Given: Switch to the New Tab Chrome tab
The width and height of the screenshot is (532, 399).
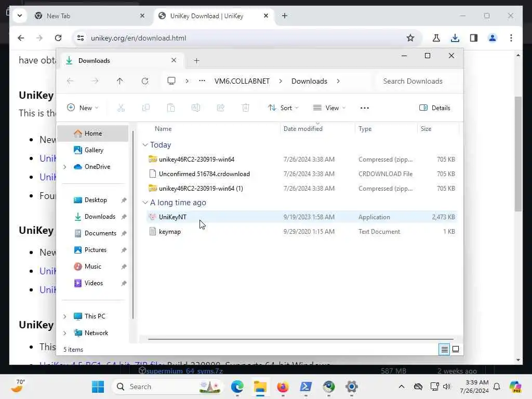Looking at the screenshot, I should (x=90, y=16).
